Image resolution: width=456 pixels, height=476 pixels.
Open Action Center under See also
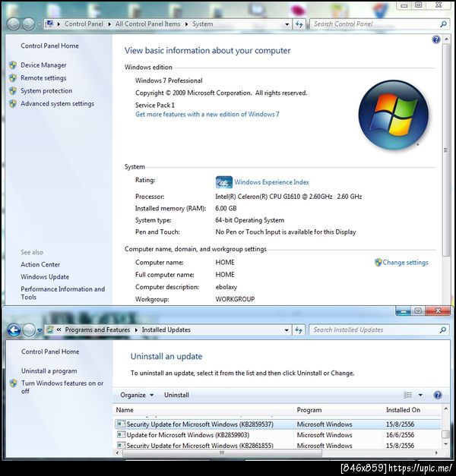40,264
